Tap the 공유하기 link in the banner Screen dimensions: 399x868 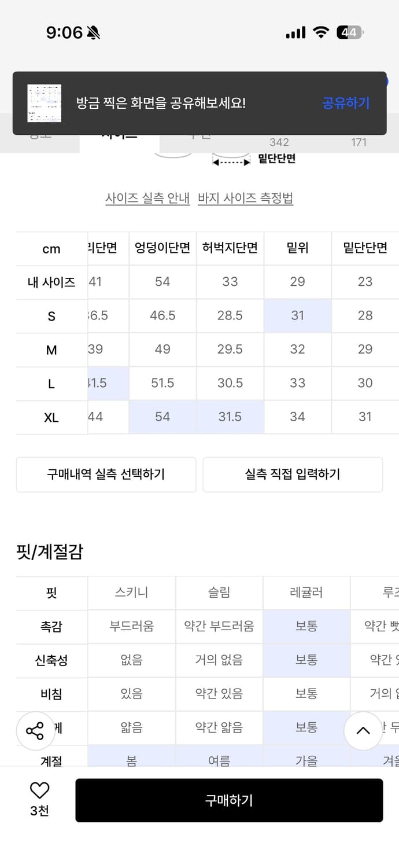[345, 103]
